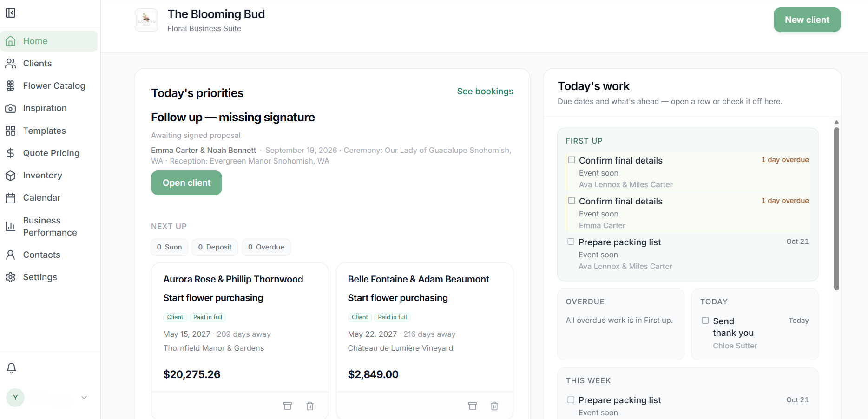Delete the Belle Fontaine & Adam Beaumont card
This screenshot has width=868, height=419.
pos(494,406)
